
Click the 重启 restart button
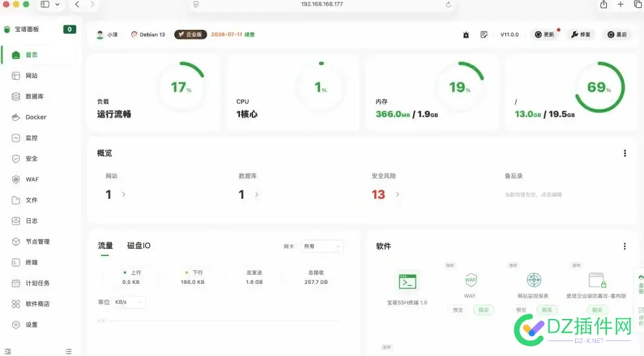coord(617,35)
